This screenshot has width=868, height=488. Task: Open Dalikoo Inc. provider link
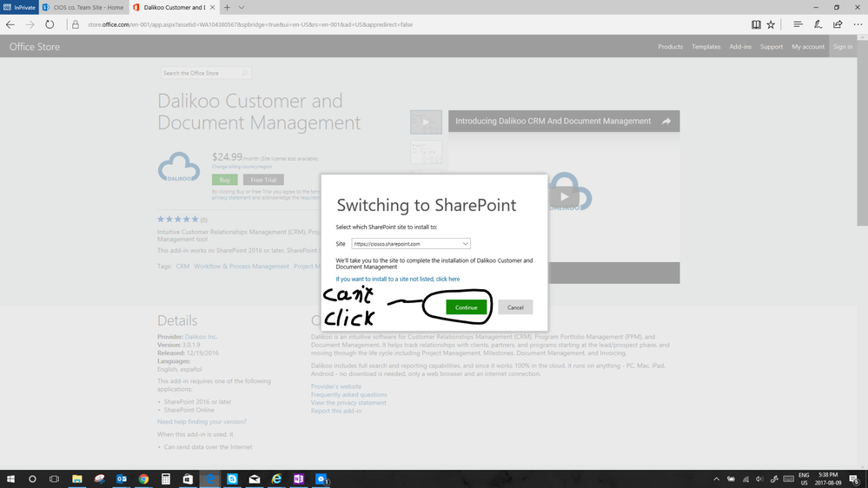[201, 336]
